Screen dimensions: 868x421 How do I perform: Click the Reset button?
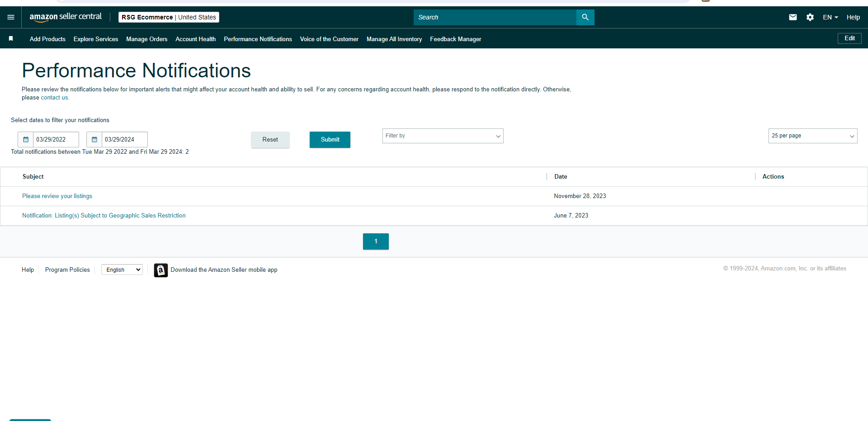(x=270, y=140)
